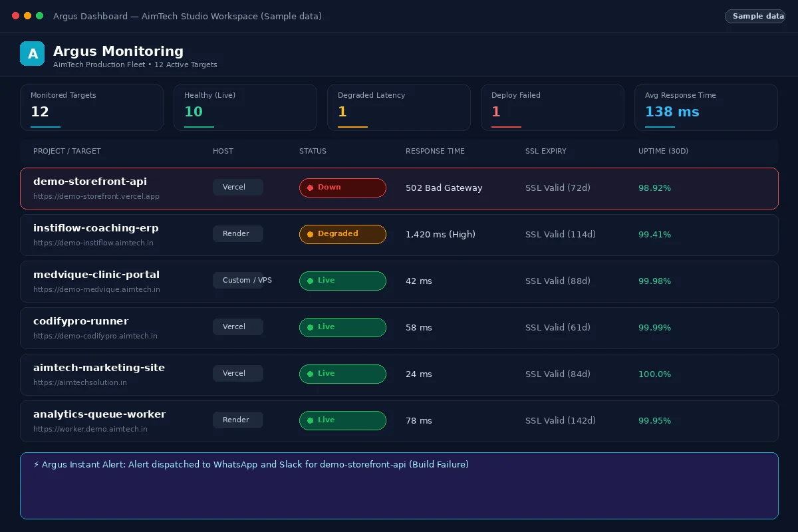Select the 58 ms response time
This screenshot has height=532, width=798.
(x=419, y=327)
